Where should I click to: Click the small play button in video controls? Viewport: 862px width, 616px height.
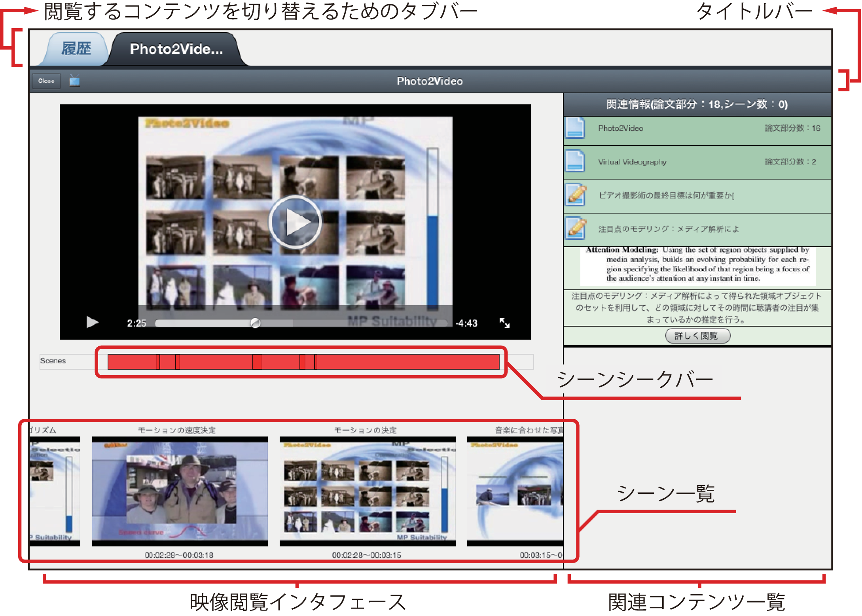pos(92,322)
